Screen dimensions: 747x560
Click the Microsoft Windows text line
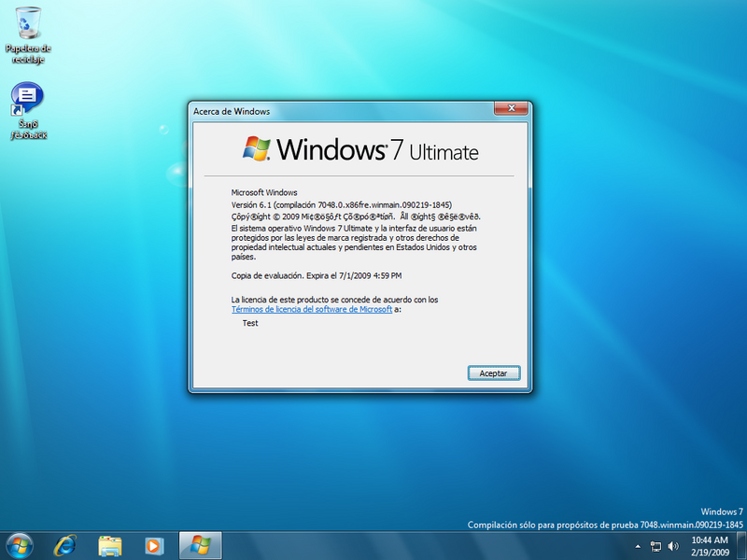point(264,192)
